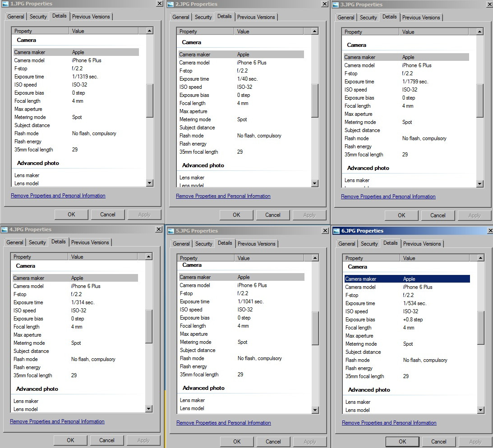Click scroll down arrow in 1.JPG details list
This screenshot has width=493, height=448.
150,183
